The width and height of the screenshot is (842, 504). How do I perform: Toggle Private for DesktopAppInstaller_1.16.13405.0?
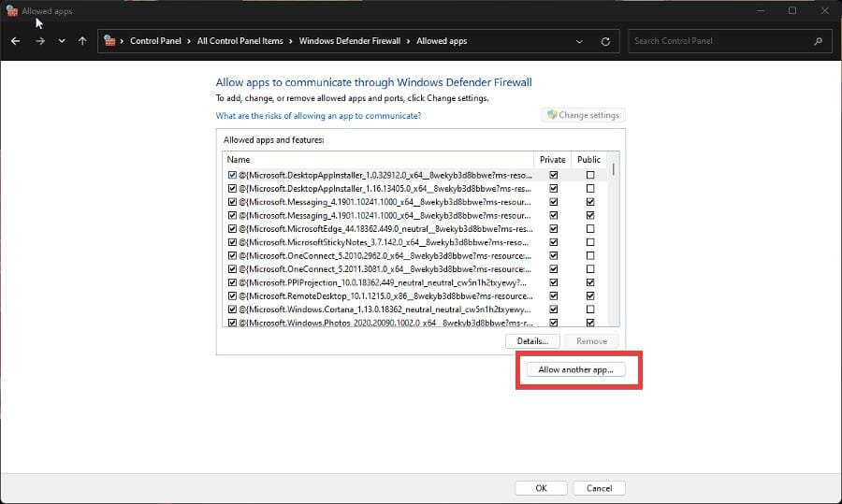coord(554,188)
